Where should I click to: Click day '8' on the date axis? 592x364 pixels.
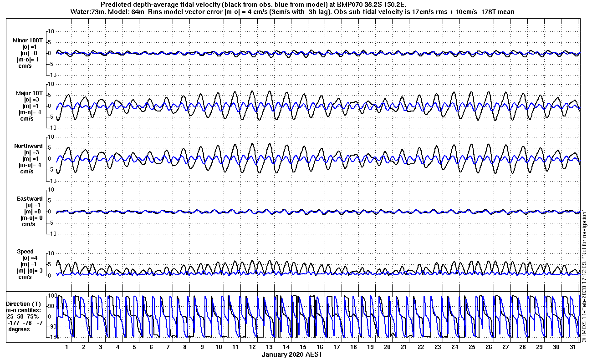point(184,347)
